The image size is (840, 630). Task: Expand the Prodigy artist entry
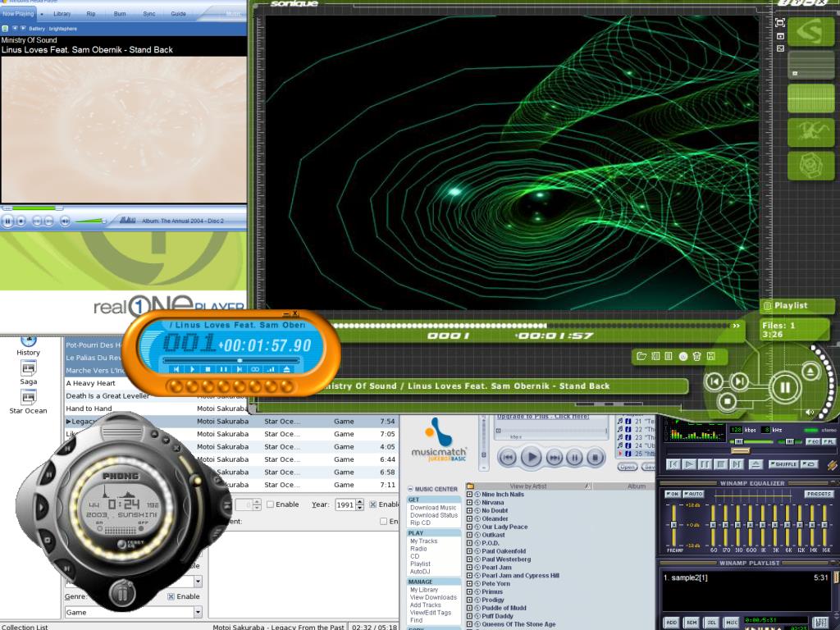(470, 600)
